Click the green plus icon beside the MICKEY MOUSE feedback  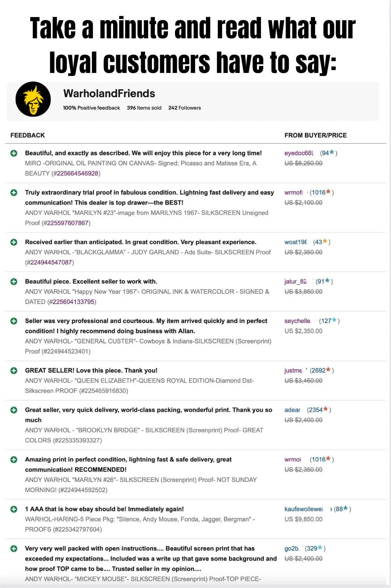pos(14,548)
